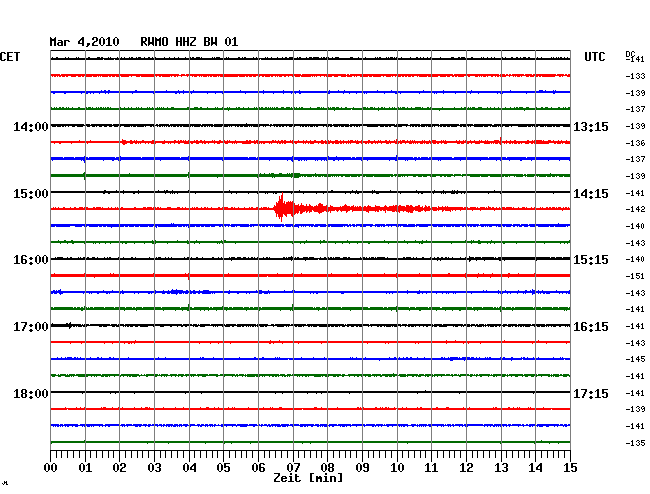
Task: Select minute tick label 09
Action: (362, 468)
